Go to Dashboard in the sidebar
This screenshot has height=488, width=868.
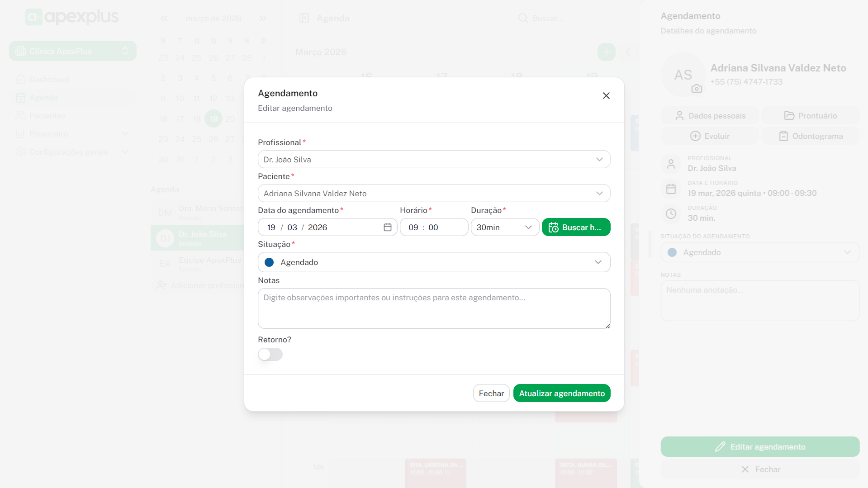[x=49, y=80]
